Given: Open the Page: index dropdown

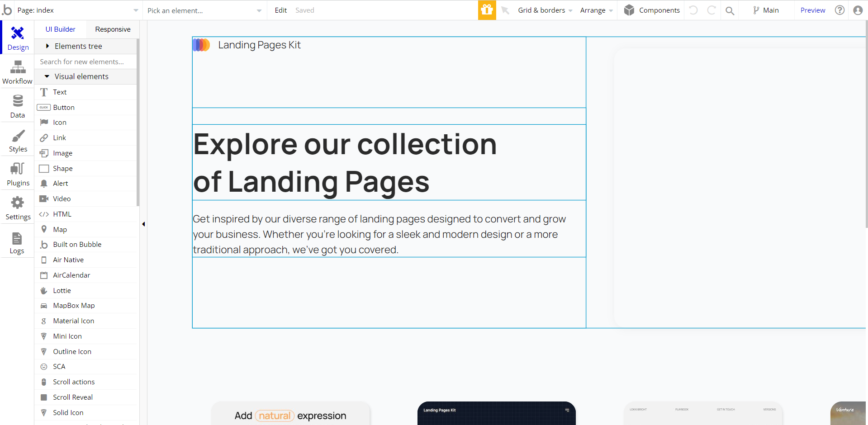Looking at the screenshot, I should 78,10.
